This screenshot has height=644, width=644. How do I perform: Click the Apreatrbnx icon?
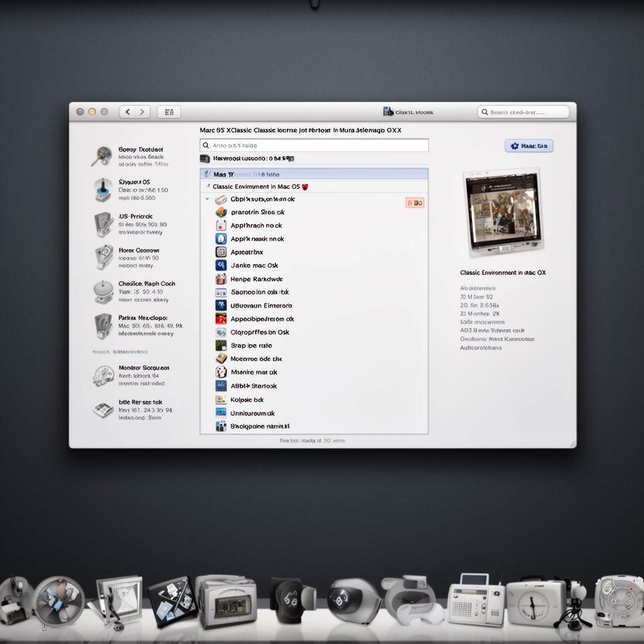point(221,252)
